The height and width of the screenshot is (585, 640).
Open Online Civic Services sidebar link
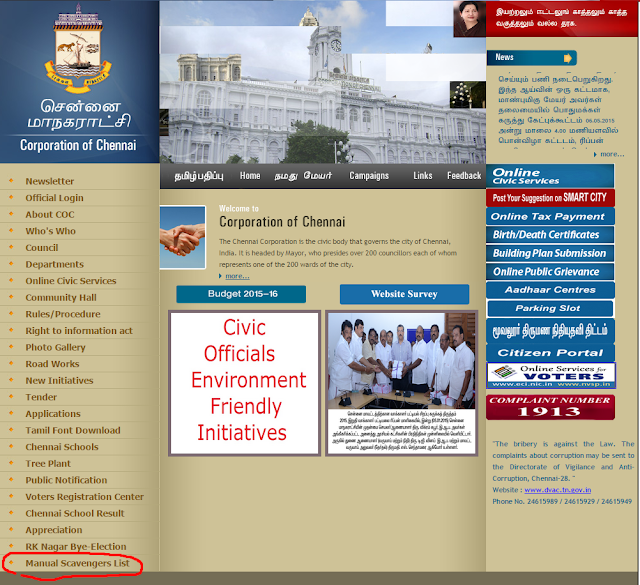[x=71, y=281]
